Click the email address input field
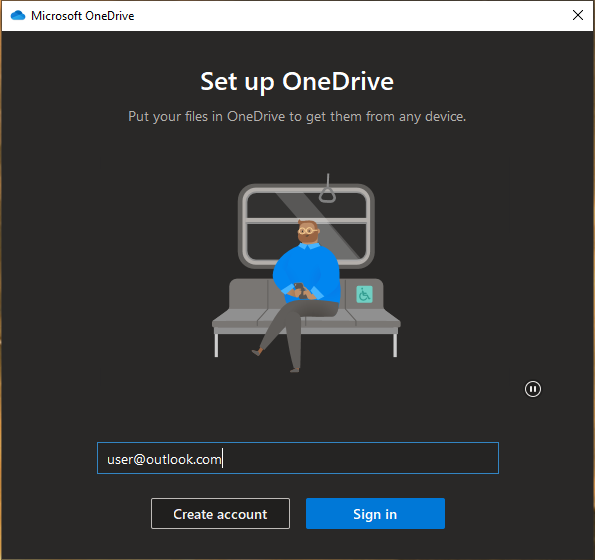Viewport: 595px width, 560px height. [x=298, y=458]
